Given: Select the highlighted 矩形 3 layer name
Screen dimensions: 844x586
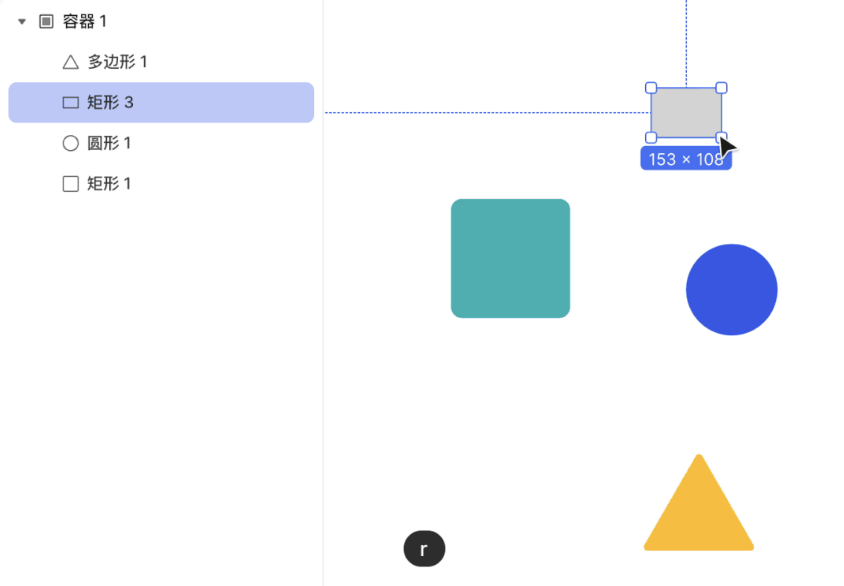Looking at the screenshot, I should pyautogui.click(x=110, y=102).
